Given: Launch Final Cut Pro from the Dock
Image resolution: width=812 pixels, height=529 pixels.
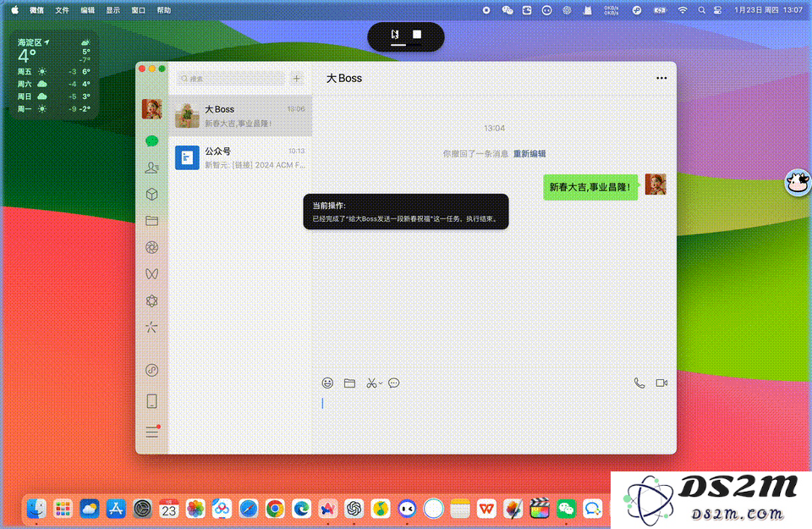Looking at the screenshot, I should [540, 509].
